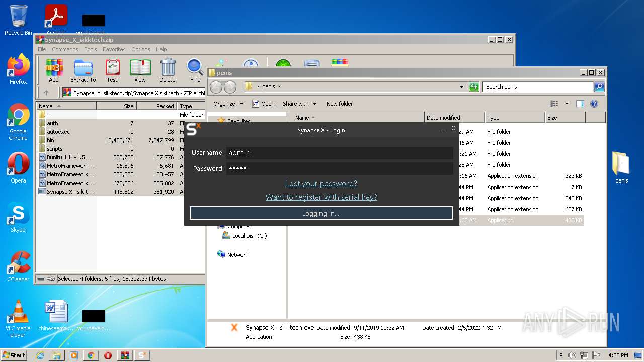
Task: Click the Search penis box
Action: pyautogui.click(x=538, y=87)
